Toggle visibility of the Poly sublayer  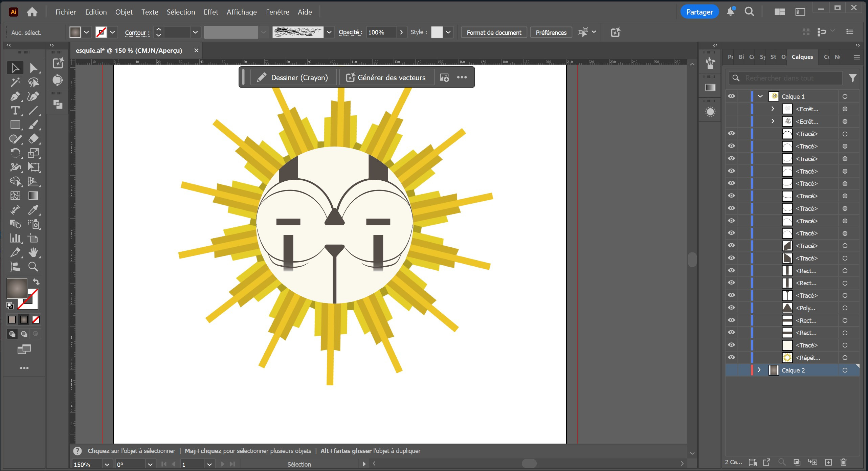coord(731,308)
